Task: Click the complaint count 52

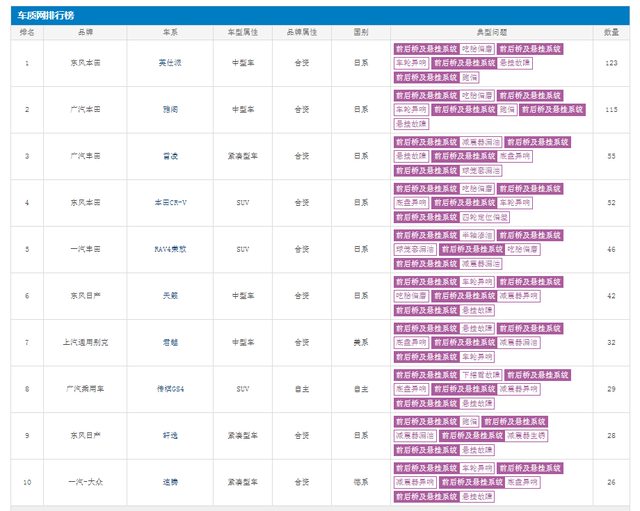Action: tap(611, 202)
